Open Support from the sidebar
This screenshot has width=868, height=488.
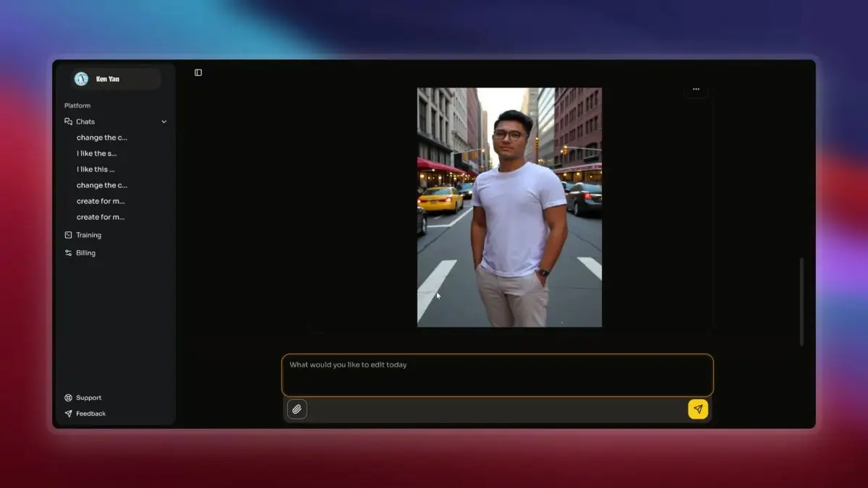point(88,398)
